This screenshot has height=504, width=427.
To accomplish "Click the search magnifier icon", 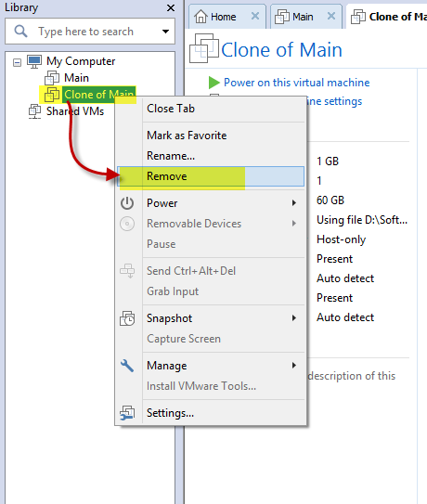I will pos(21,32).
